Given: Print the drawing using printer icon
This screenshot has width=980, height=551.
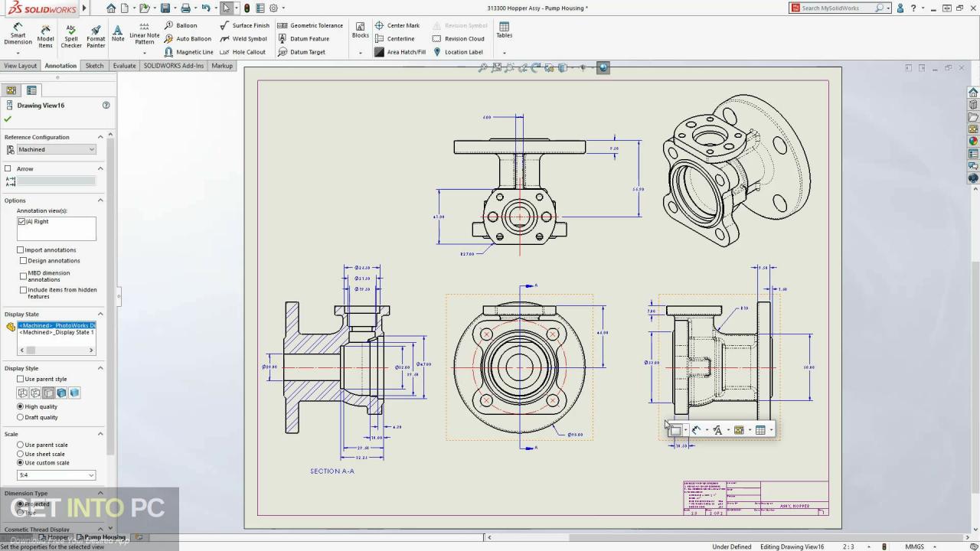Looking at the screenshot, I should pos(185,8).
